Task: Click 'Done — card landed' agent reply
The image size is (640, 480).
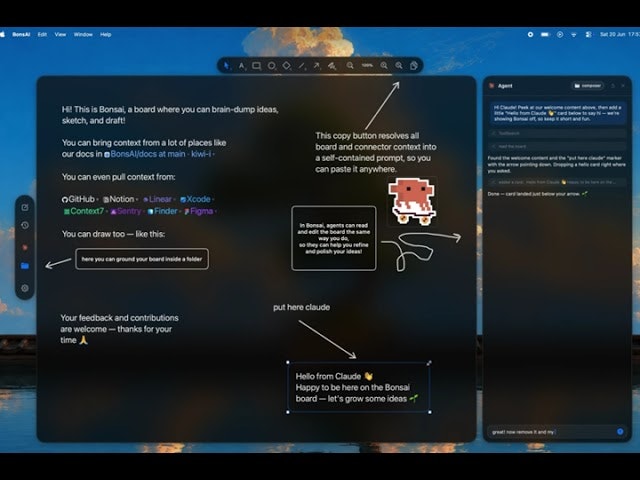Action: coord(537,194)
